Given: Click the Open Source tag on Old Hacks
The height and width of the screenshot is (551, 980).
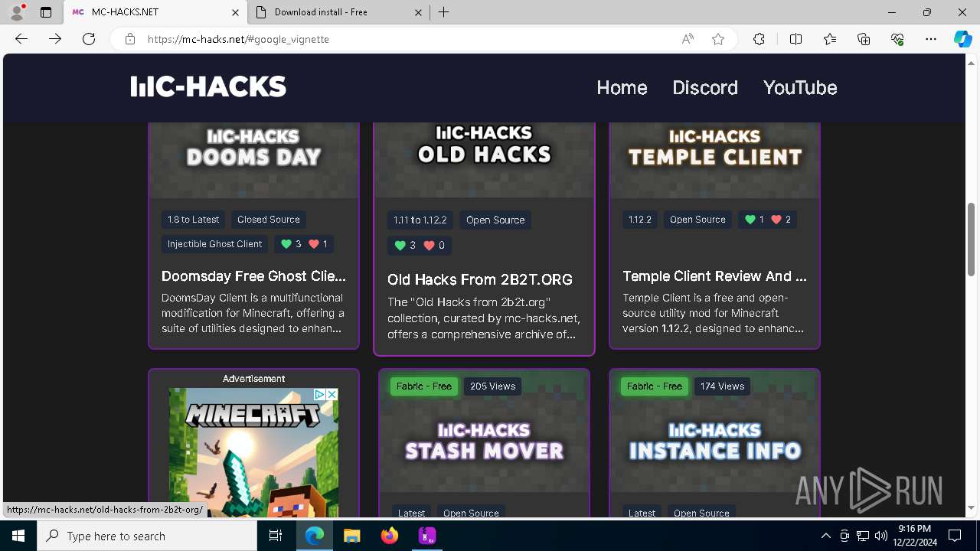Looking at the screenshot, I should click(x=495, y=220).
